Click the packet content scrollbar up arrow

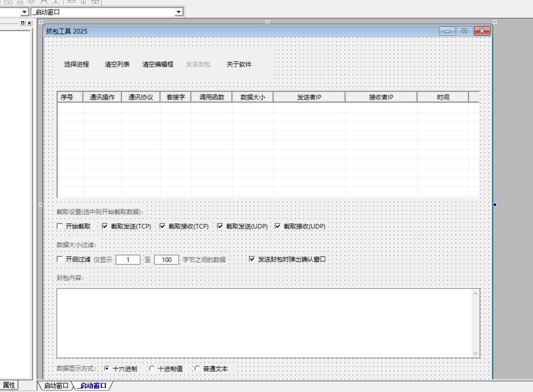(475, 294)
